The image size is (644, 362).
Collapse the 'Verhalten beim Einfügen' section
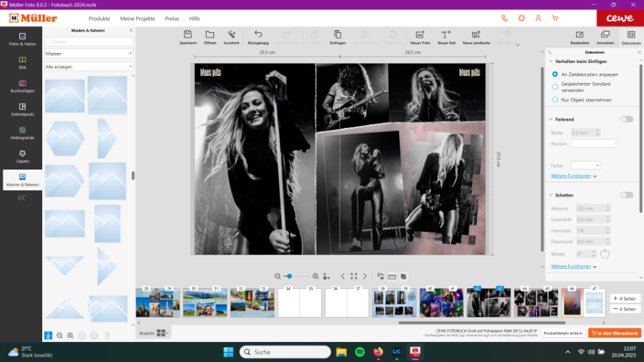pos(550,62)
